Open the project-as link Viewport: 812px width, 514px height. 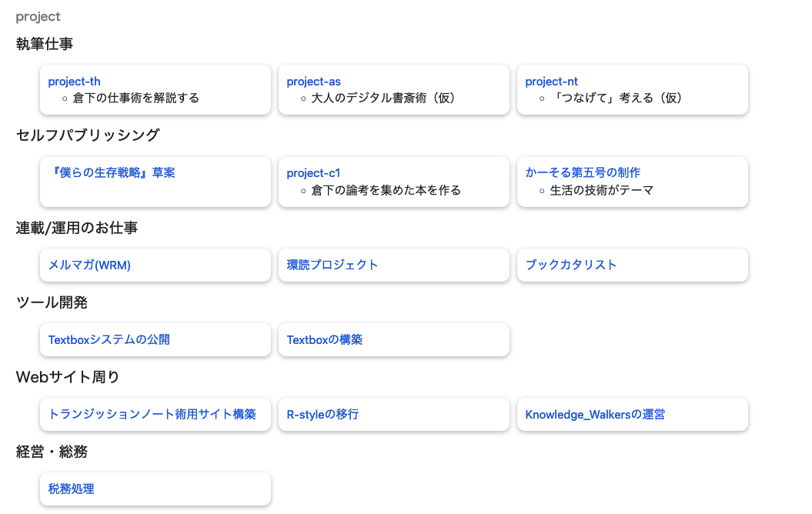click(x=313, y=81)
